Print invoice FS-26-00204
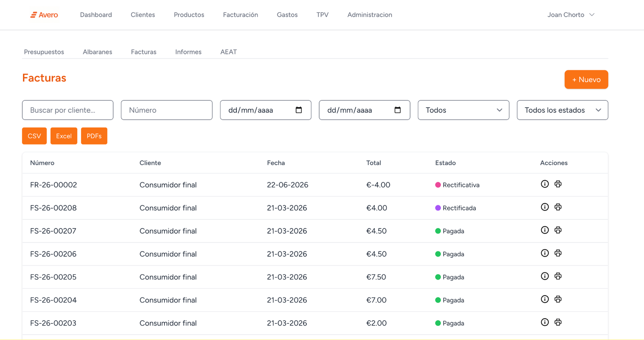This screenshot has height=340, width=644. (558, 299)
